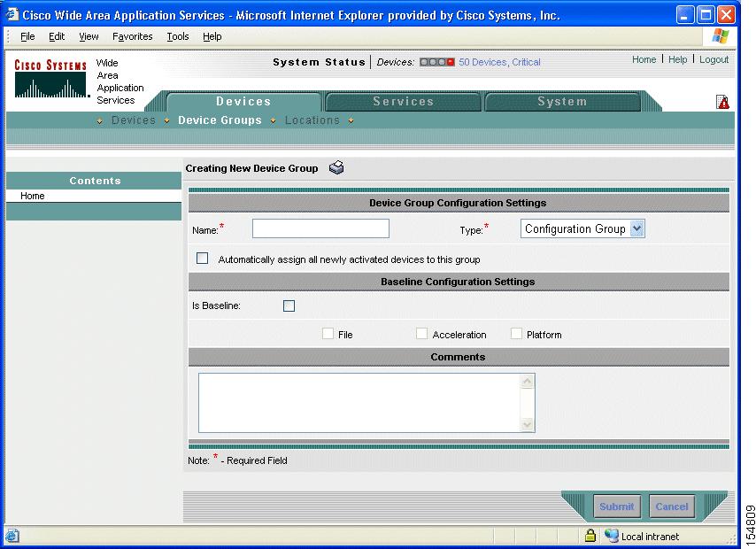Click the Cisco Systems logo

pyautogui.click(x=50, y=78)
